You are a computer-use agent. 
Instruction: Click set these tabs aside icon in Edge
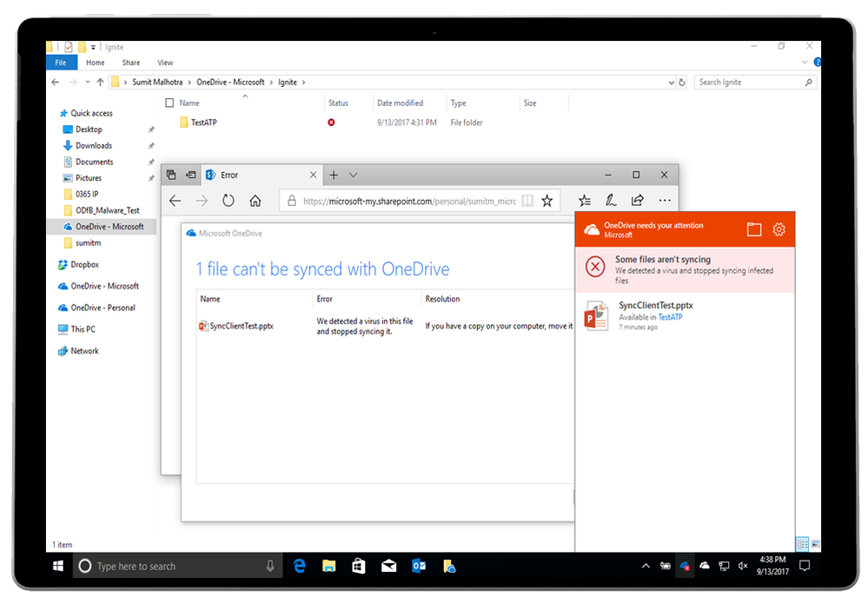coord(191,175)
